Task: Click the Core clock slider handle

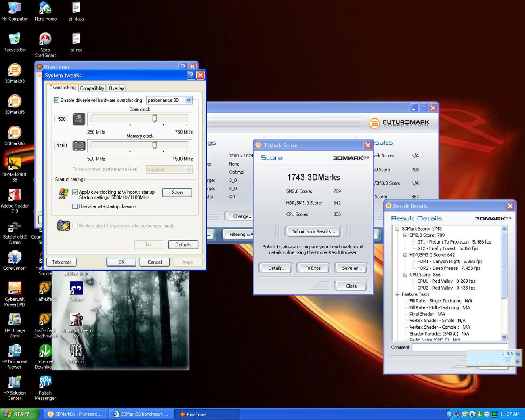Action: coord(154,118)
